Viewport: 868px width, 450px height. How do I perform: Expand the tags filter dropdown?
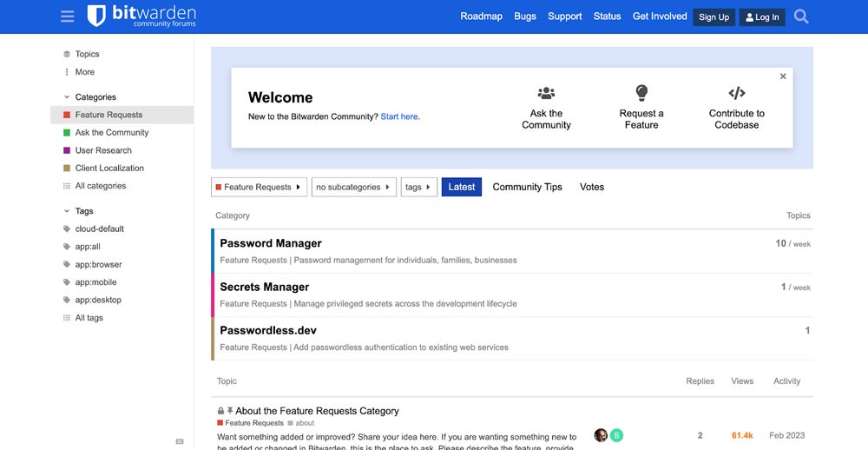(418, 187)
